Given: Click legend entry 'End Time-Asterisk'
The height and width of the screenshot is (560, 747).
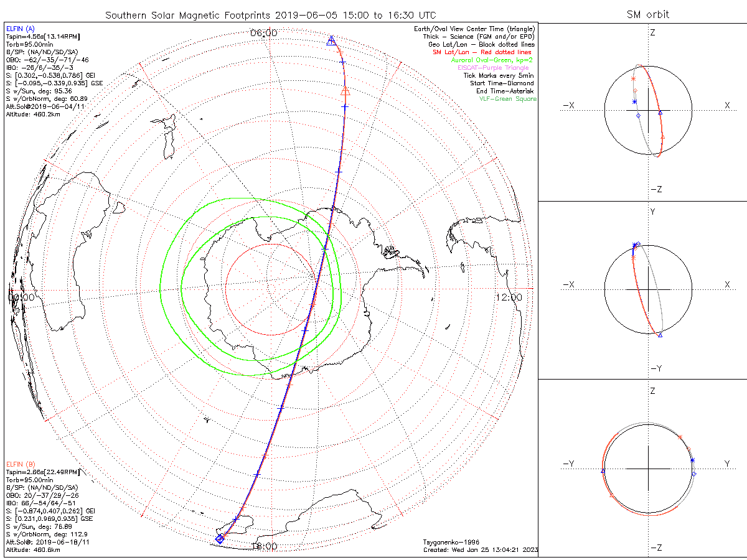Looking at the screenshot, I should tap(505, 91).
